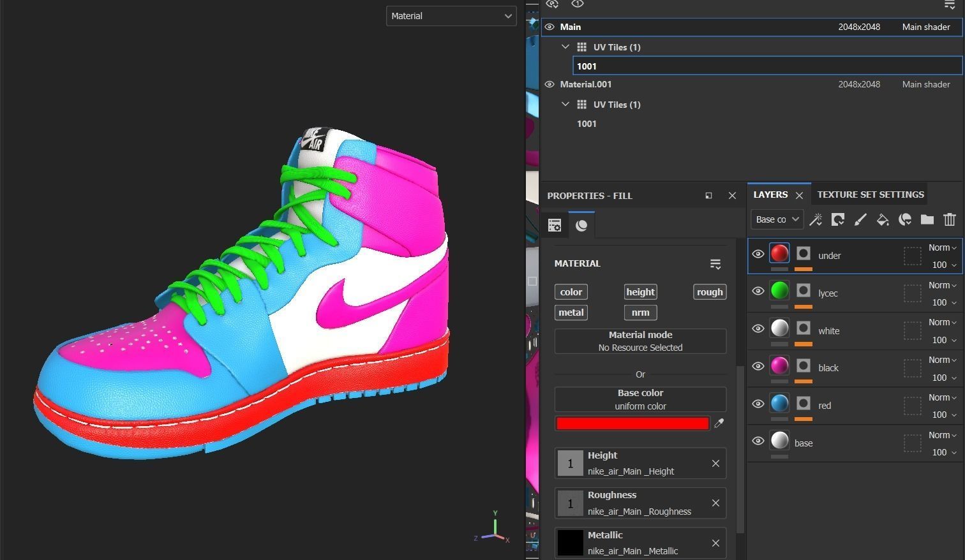This screenshot has width=965, height=560.
Task: Toggle visibility of the Main texture set
Action: (550, 27)
